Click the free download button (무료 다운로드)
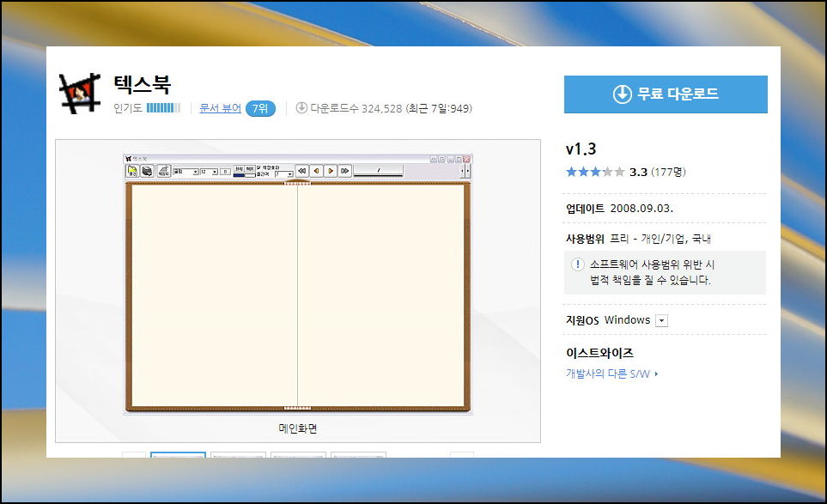This screenshot has width=827, height=504. [666, 94]
